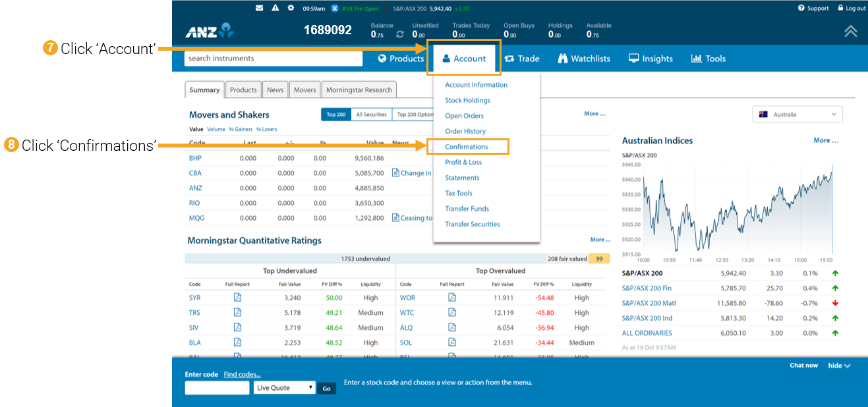This screenshot has height=407, width=868.
Task: Open the settings gear icon
Action: click(291, 9)
